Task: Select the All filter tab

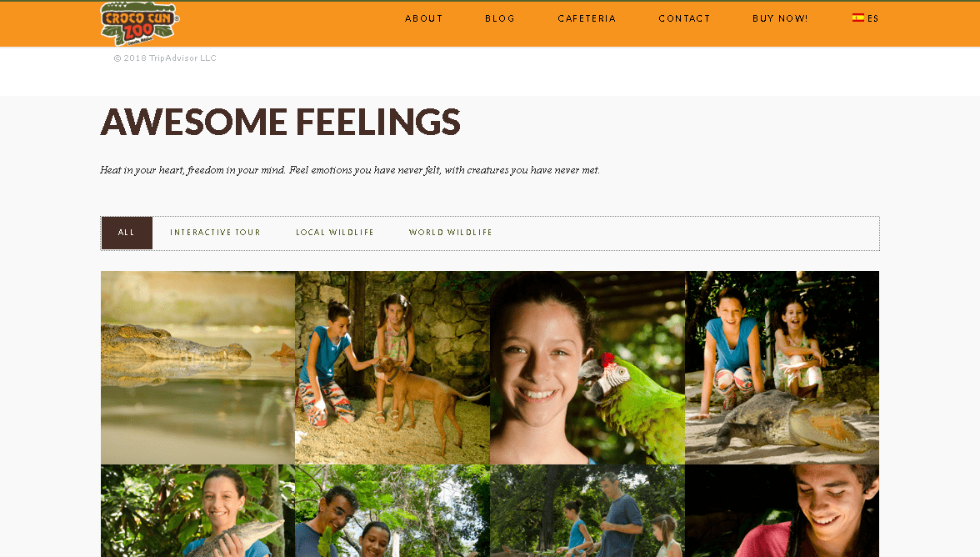Action: coord(127,233)
